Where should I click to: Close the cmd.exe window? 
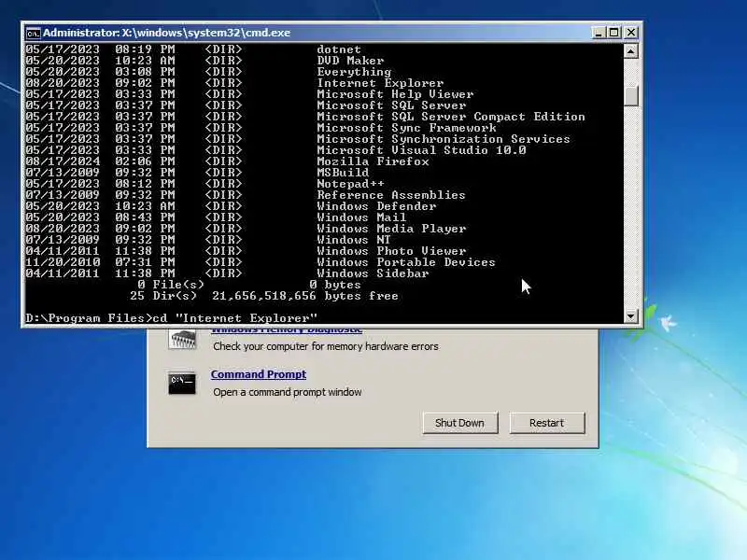631,33
